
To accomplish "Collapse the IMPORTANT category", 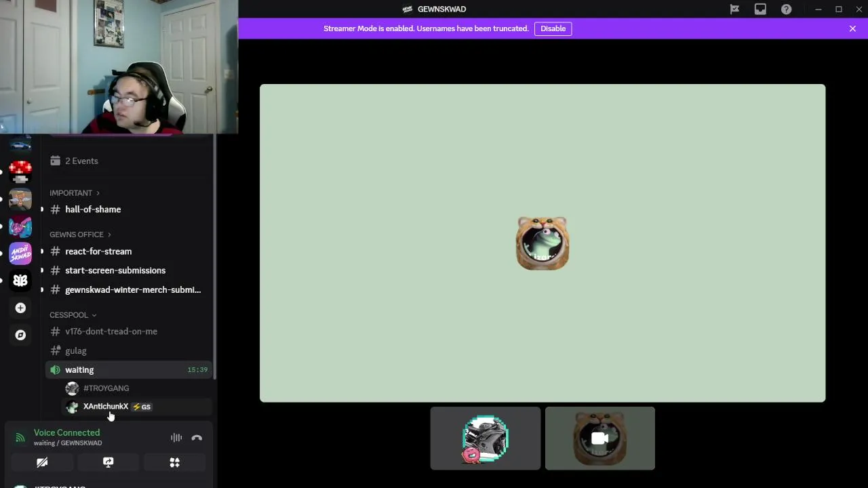I will pos(75,193).
